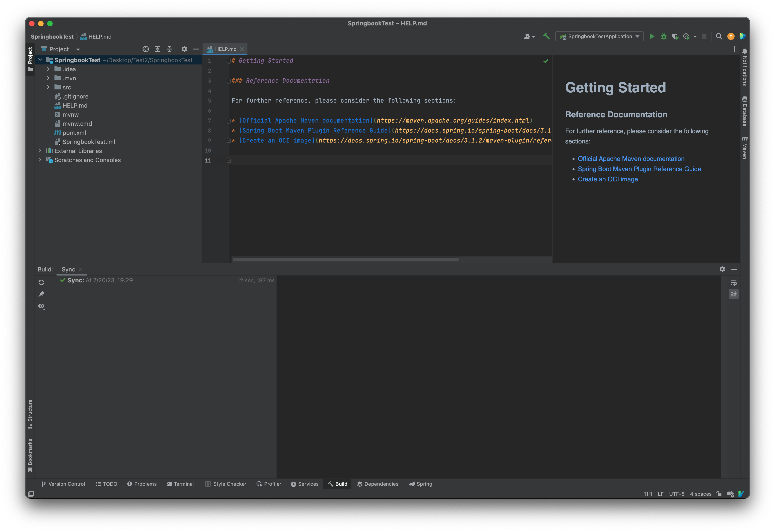Switch to Terminal tool window tab
Image resolution: width=775 pixels, height=532 pixels.
click(x=180, y=484)
